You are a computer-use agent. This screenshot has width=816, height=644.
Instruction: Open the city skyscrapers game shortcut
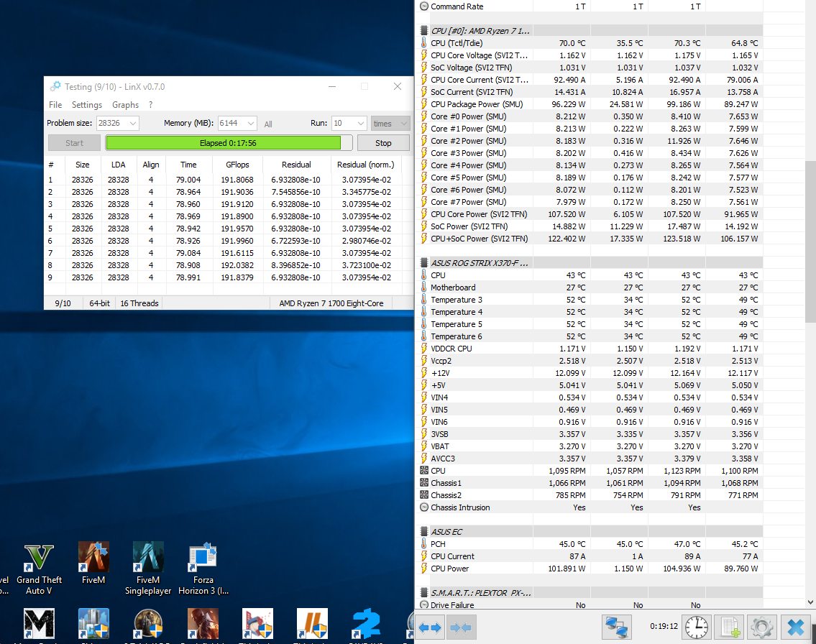tap(93, 624)
